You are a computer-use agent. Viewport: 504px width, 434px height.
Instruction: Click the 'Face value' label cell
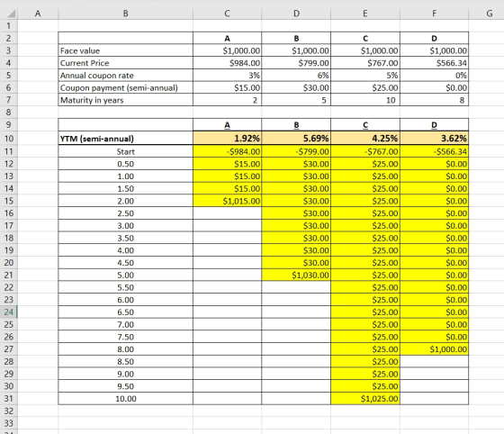pos(126,50)
